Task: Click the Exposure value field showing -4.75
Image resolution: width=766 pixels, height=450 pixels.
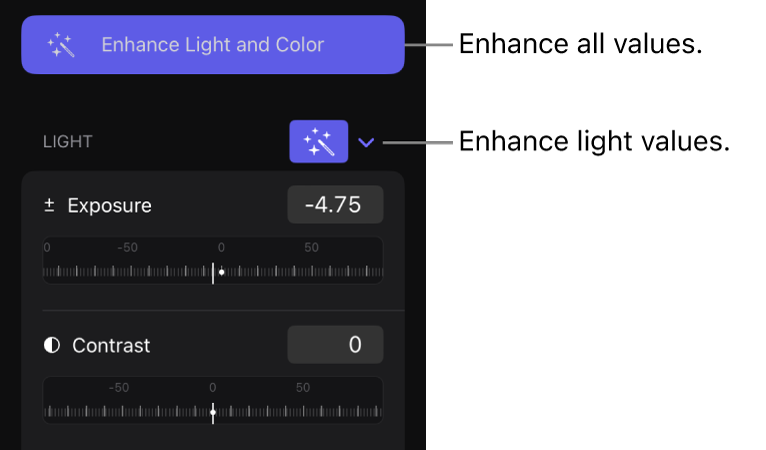Action: click(x=335, y=206)
